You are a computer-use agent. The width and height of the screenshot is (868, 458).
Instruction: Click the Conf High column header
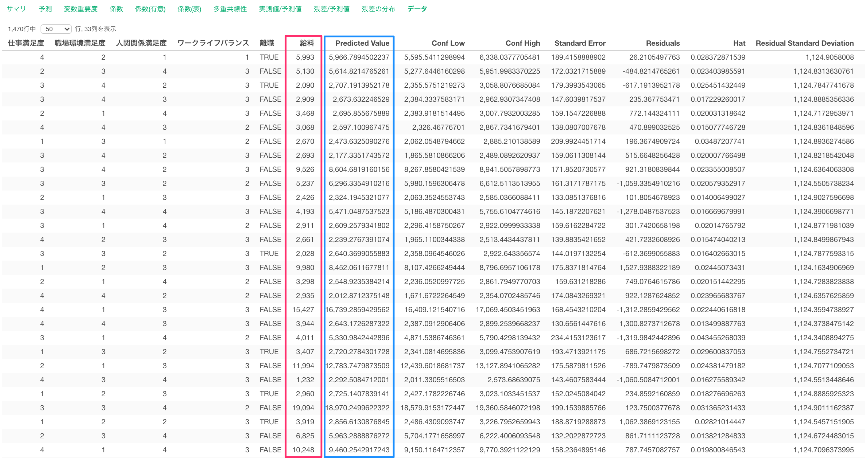coord(523,43)
